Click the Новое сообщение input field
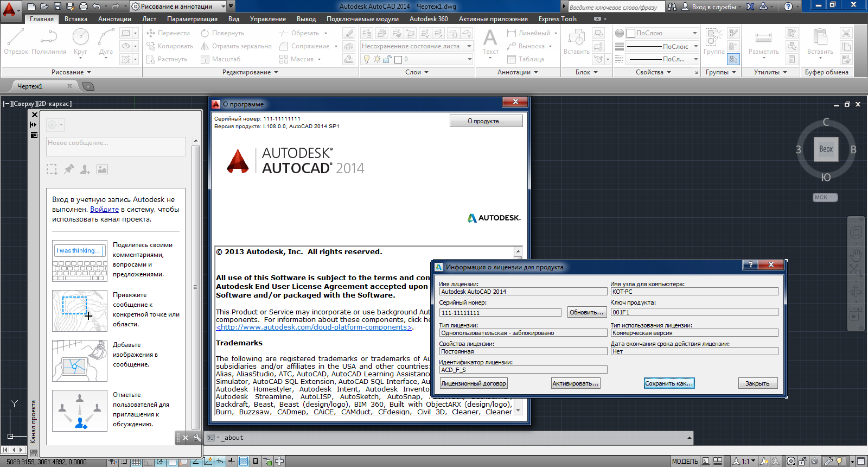 pyautogui.click(x=116, y=147)
